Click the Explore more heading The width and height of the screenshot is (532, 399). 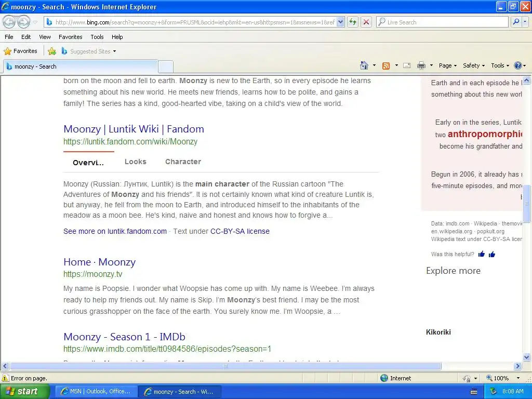tap(453, 271)
